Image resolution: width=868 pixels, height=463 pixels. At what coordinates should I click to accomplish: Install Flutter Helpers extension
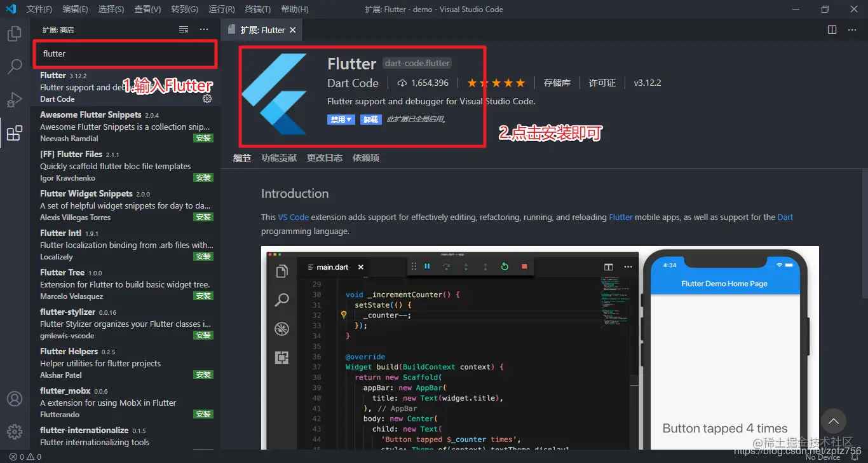(x=203, y=375)
